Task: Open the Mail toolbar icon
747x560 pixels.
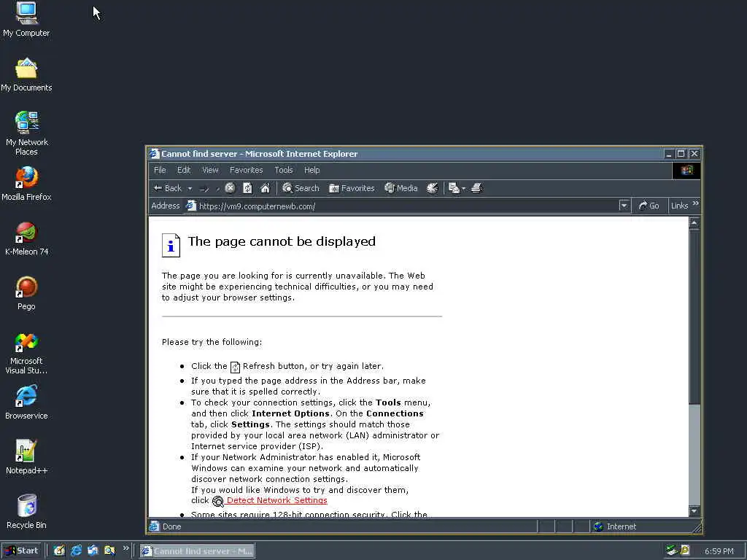Action: (x=454, y=188)
